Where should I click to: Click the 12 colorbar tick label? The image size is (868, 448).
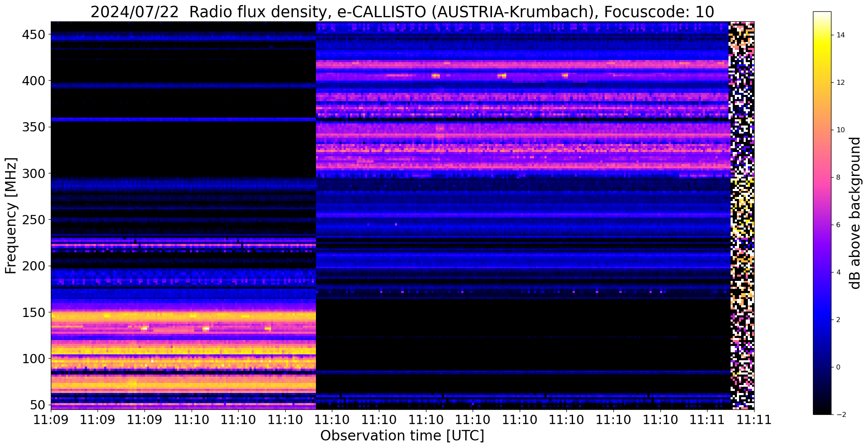[841, 82]
